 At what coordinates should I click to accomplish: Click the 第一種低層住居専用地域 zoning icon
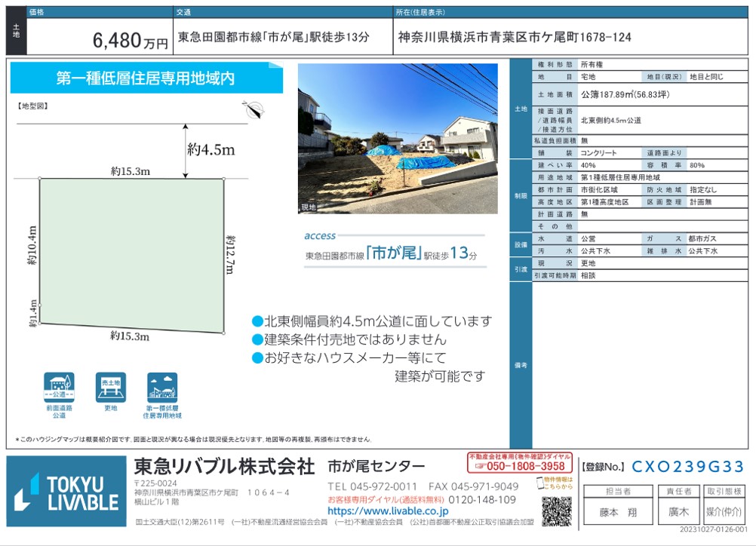[162, 388]
